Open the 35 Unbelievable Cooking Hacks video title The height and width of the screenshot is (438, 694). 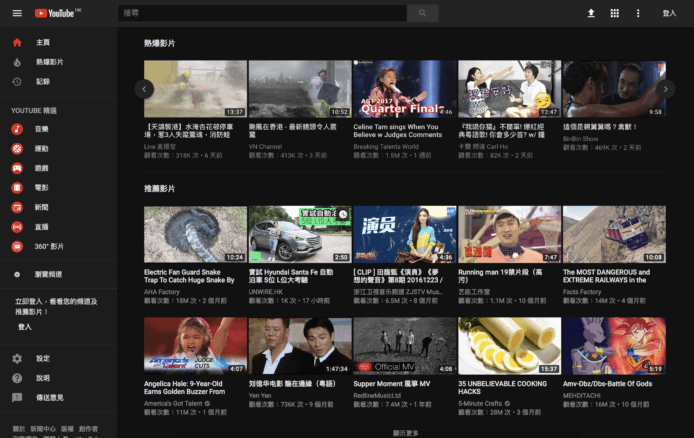[x=505, y=386]
